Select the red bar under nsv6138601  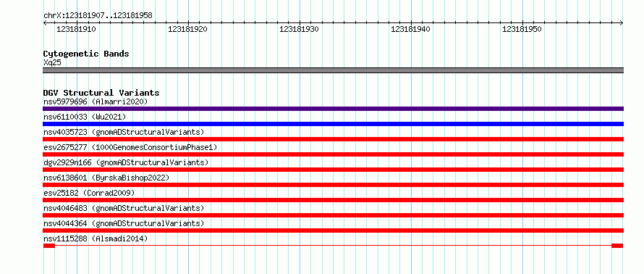[x=333, y=185]
